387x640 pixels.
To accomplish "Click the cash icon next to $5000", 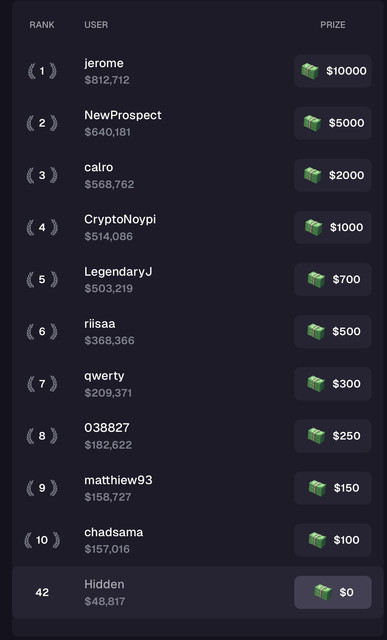I will [x=312, y=123].
